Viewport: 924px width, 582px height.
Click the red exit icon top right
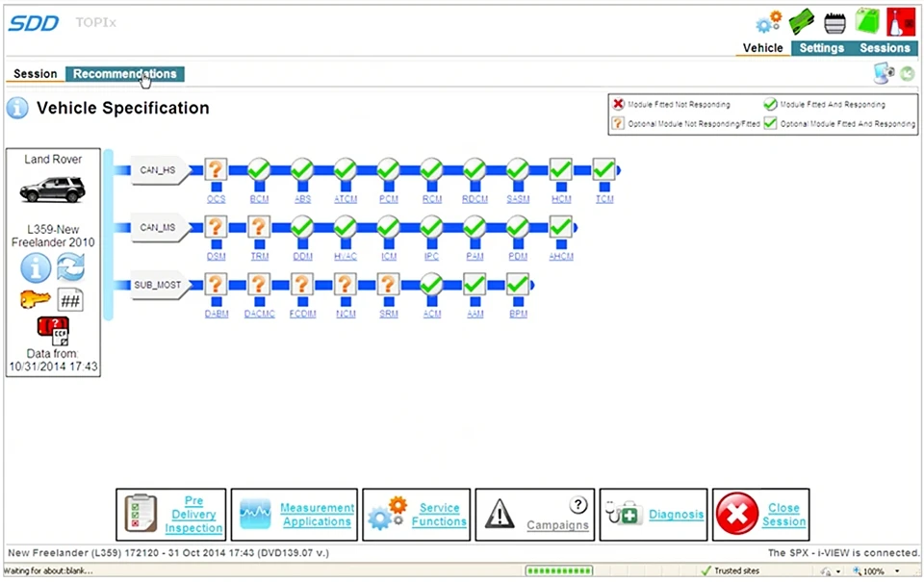(901, 22)
